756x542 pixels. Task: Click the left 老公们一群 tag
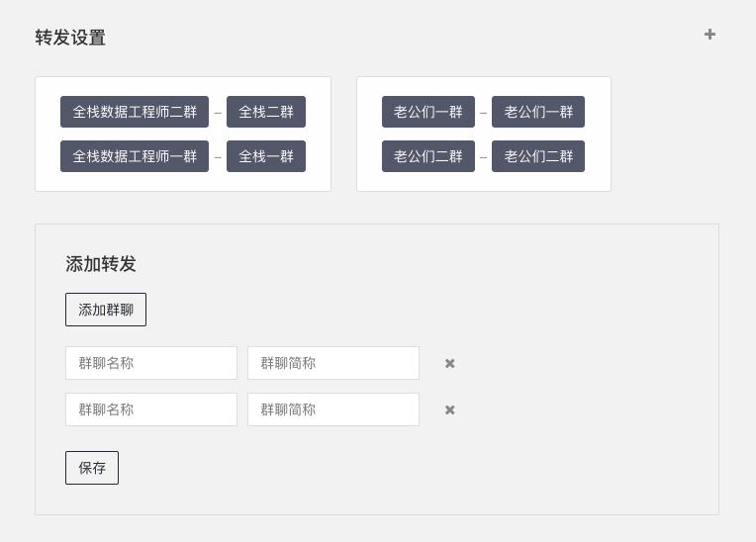(428, 112)
